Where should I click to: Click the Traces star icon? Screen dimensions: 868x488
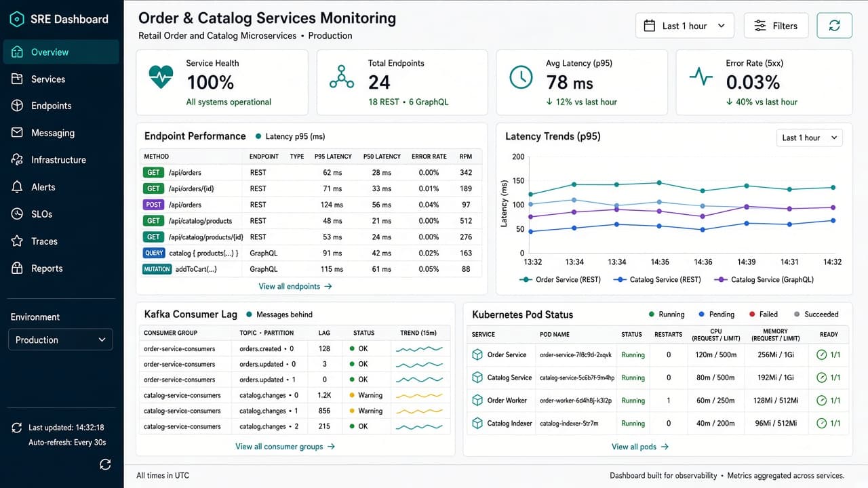click(18, 241)
